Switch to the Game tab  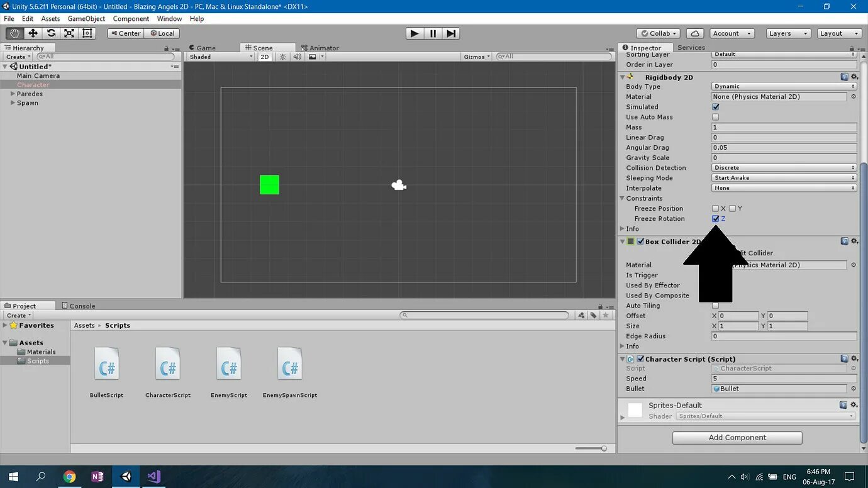pyautogui.click(x=202, y=48)
